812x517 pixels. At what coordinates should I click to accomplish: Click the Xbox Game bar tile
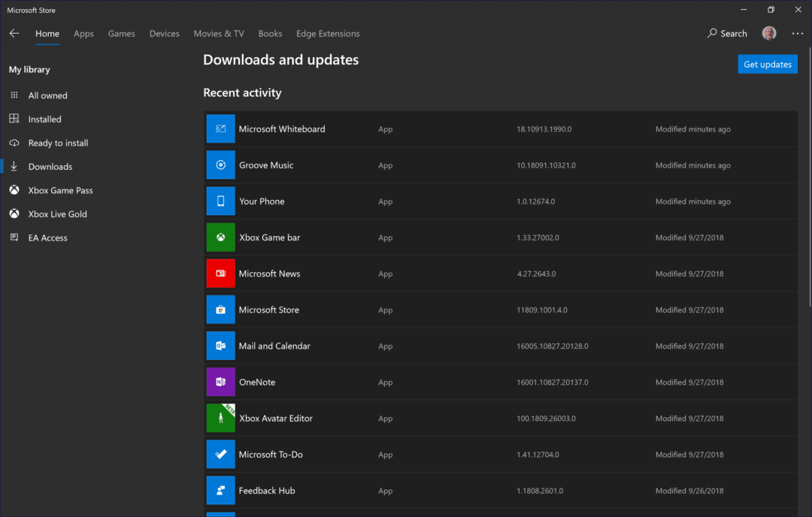(220, 237)
